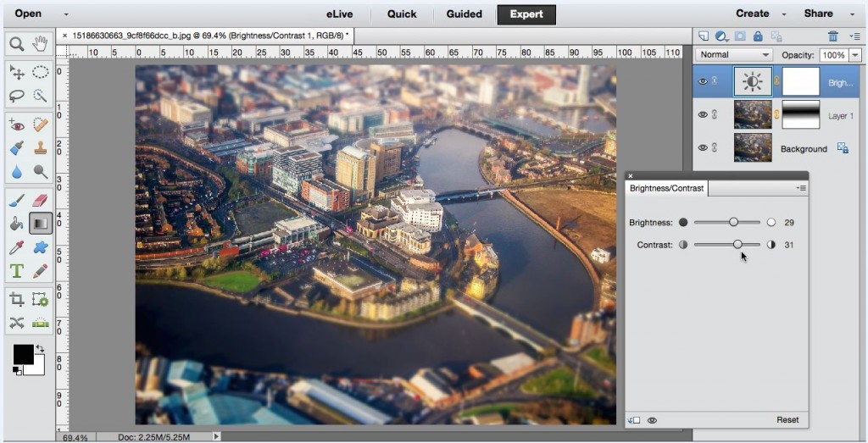Switch to Guided edit mode
This screenshot has width=868, height=443.
click(464, 14)
